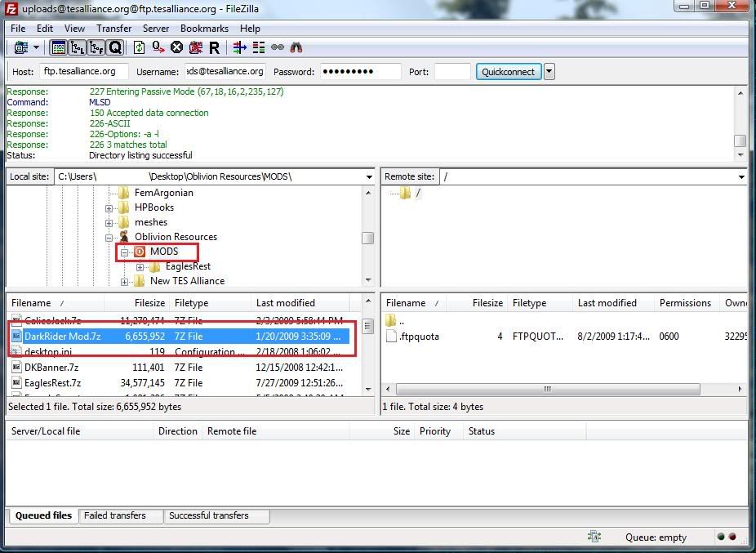Open the Quickconnect history dropdown
This screenshot has width=756, height=553.
549,71
